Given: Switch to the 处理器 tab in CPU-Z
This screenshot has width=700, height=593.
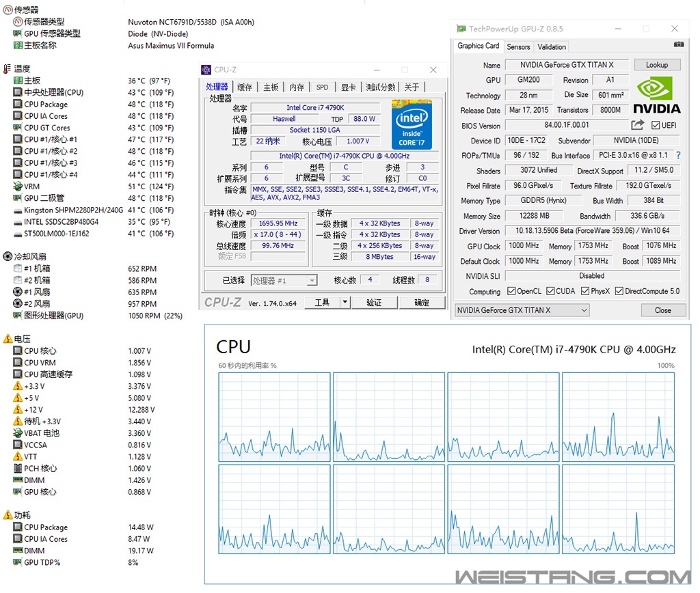Looking at the screenshot, I should [x=217, y=87].
